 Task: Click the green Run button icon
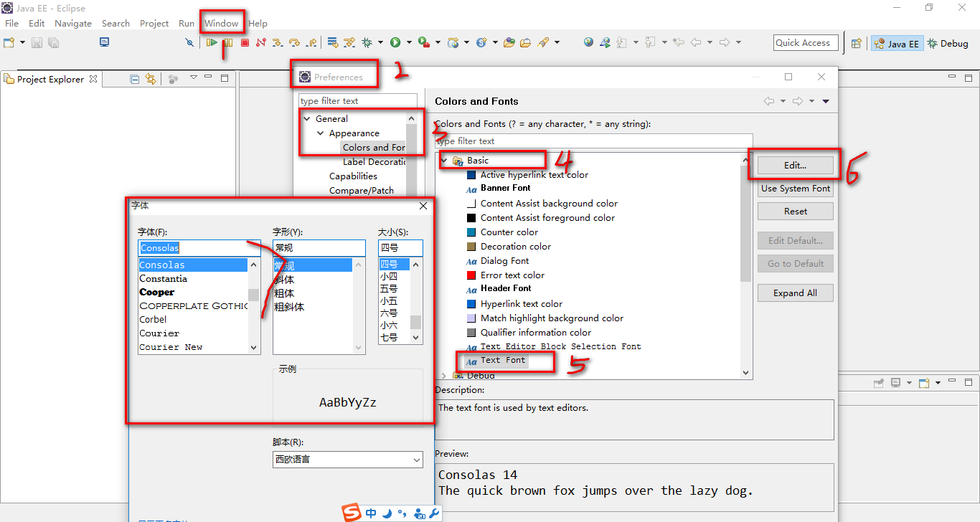[395, 43]
